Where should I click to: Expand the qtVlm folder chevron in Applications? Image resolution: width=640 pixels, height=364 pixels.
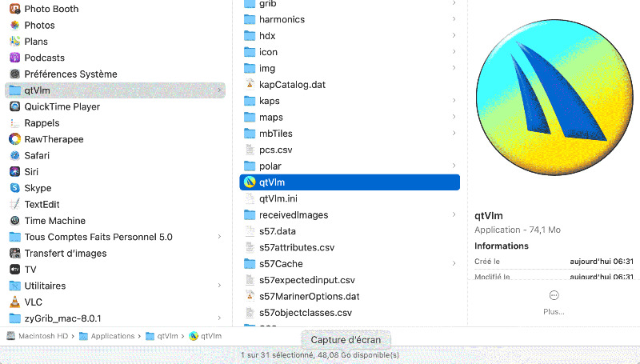[219, 90]
